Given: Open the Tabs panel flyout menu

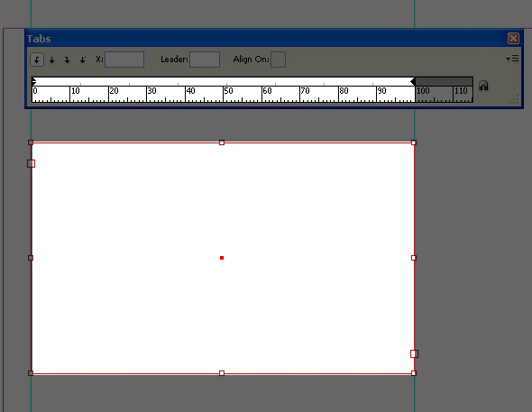Looking at the screenshot, I should pyautogui.click(x=512, y=59).
